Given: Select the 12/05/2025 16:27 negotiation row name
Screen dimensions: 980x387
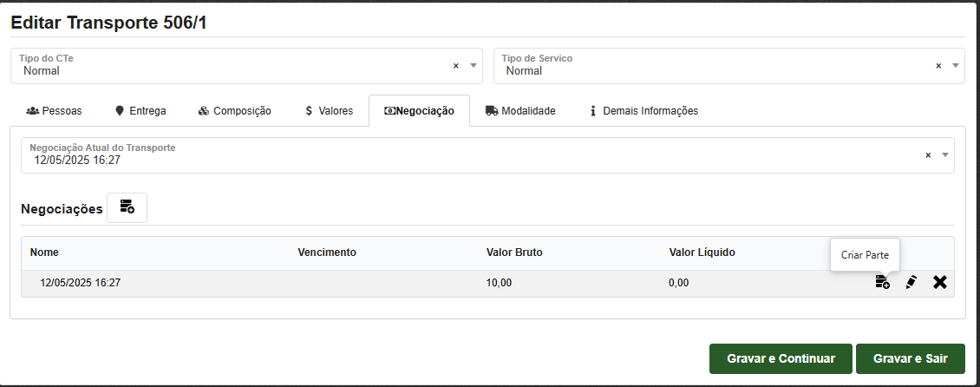Looking at the screenshot, I should click(x=80, y=283).
